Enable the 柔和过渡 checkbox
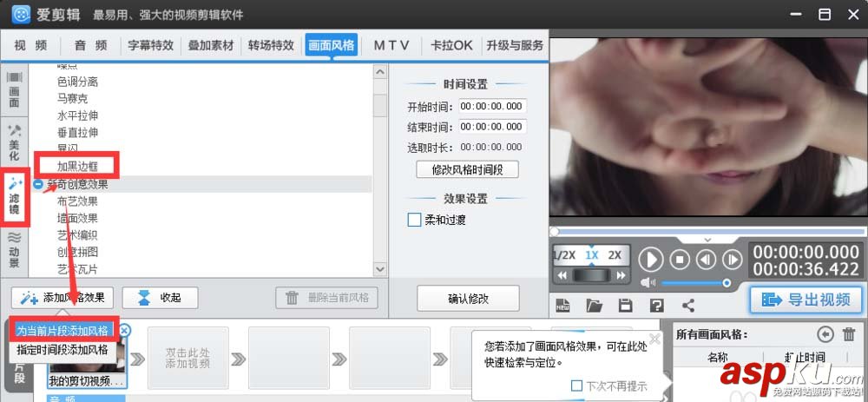 (414, 220)
